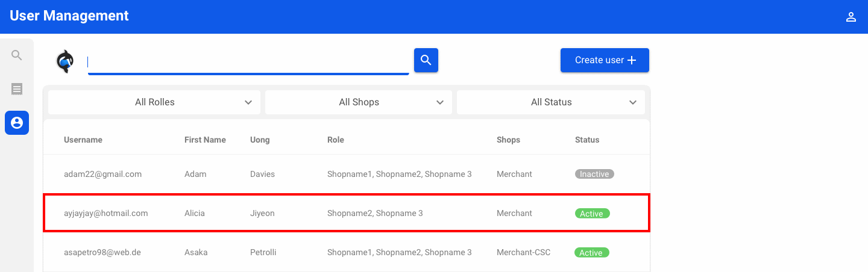Image resolution: width=868 pixels, height=272 pixels.
Task: Select the ayjayjay@hotmail.com user row
Action: click(x=106, y=213)
